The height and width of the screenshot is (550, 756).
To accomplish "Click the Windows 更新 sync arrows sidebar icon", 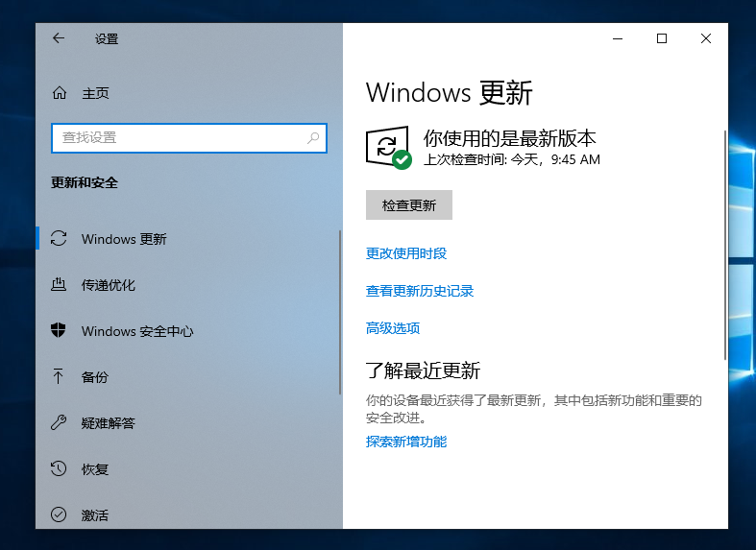I will point(60,239).
